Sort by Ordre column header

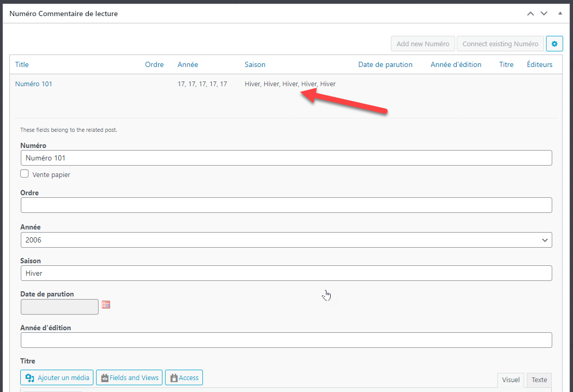[154, 64]
